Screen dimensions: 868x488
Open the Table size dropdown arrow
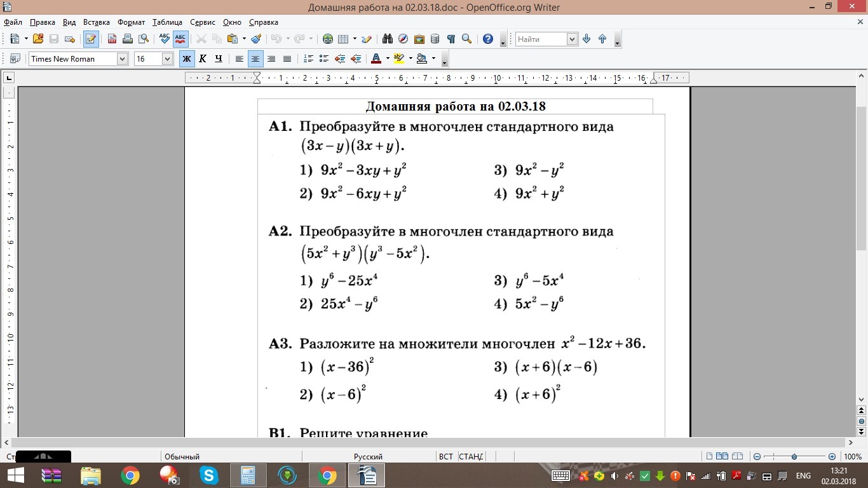pos(355,39)
